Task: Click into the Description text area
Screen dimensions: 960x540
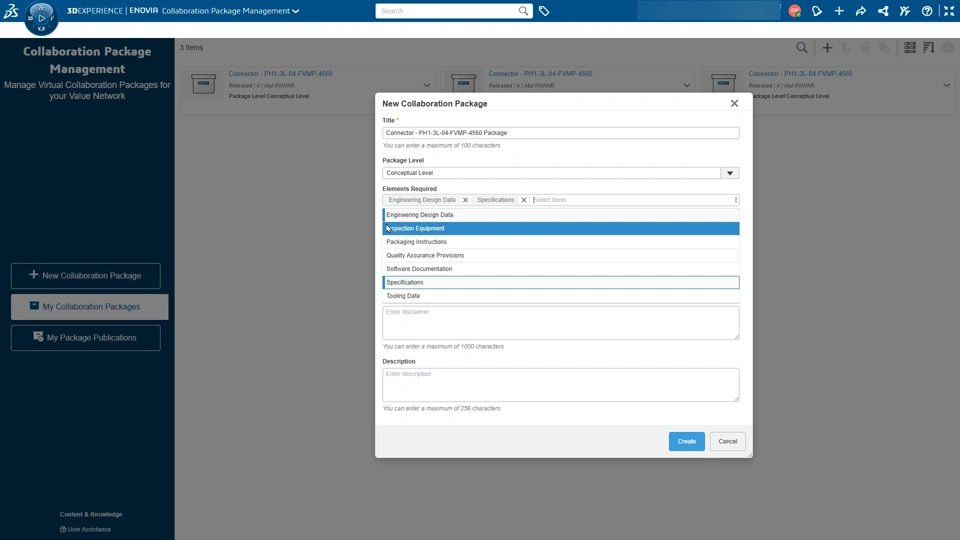Action: 561,385
